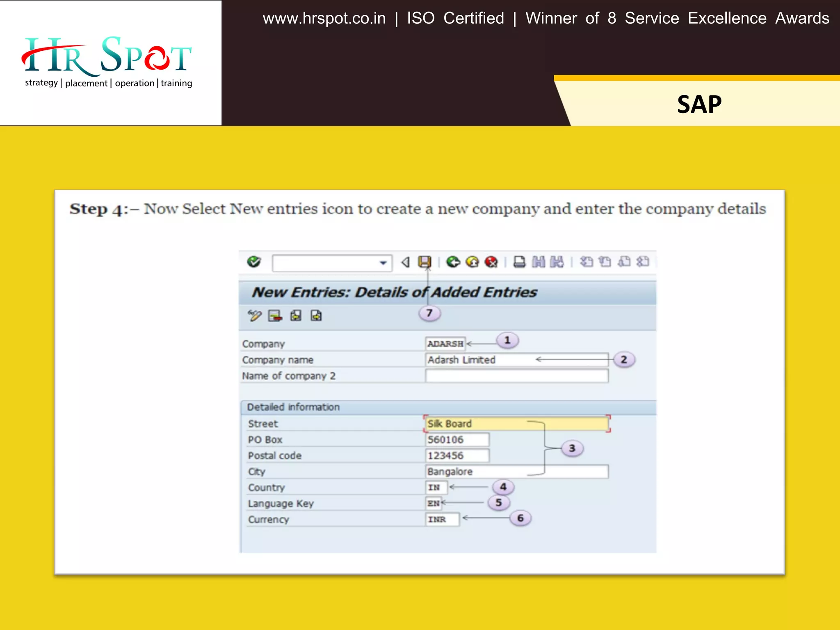Click the left triangle icon beside command field

[x=405, y=262]
